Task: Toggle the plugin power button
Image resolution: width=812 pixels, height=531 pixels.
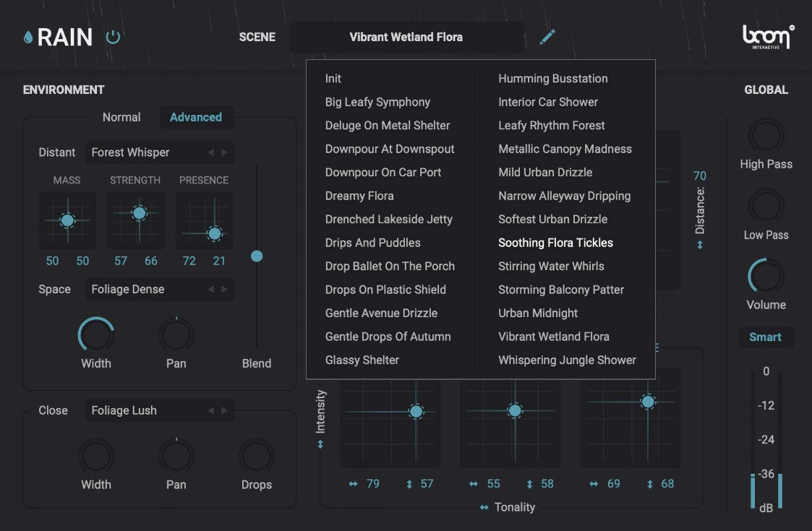Action: click(113, 36)
